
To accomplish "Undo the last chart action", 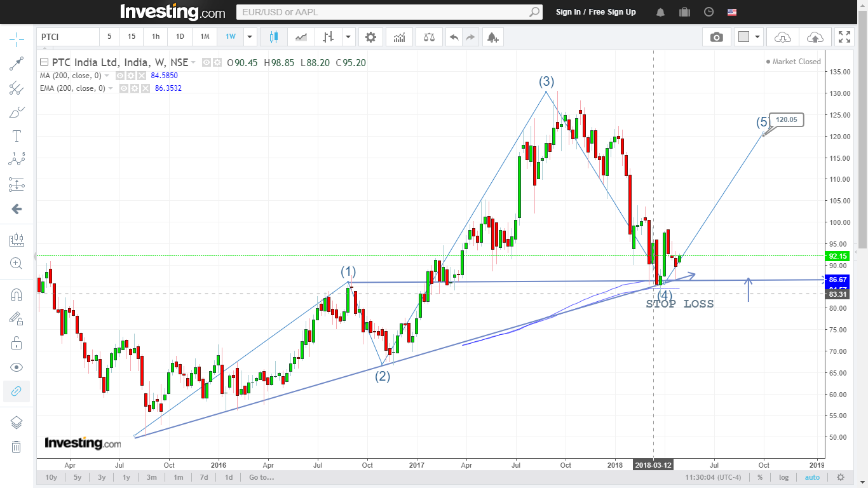I will click(x=454, y=37).
